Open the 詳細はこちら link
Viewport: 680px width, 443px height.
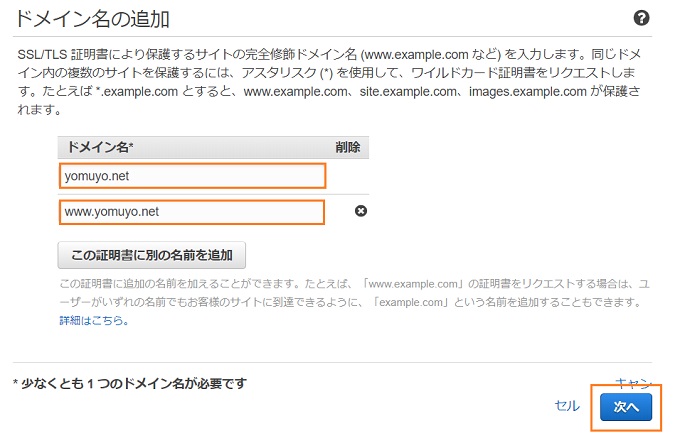click(94, 320)
